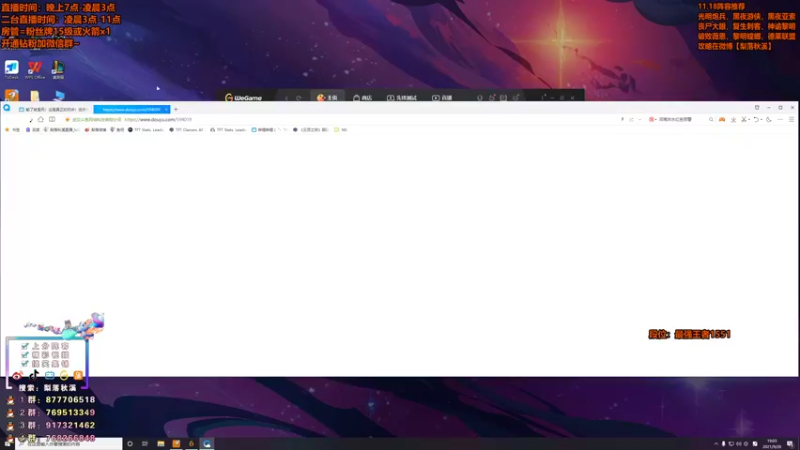Click WeGame refresh icon

[x=298, y=97]
